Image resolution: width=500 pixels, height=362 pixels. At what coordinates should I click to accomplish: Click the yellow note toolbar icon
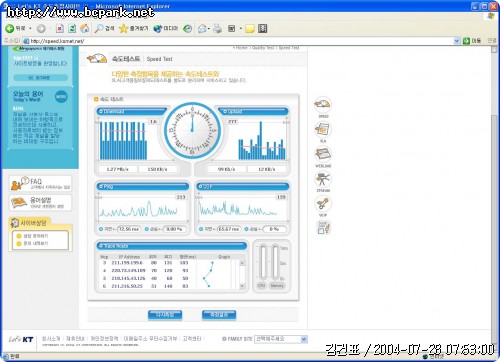coord(250,29)
